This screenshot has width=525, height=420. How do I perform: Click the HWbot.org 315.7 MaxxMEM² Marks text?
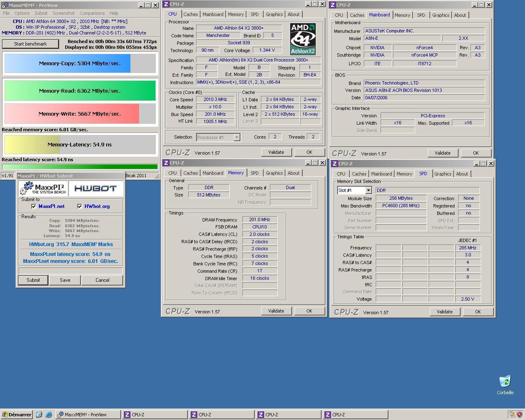click(71, 244)
